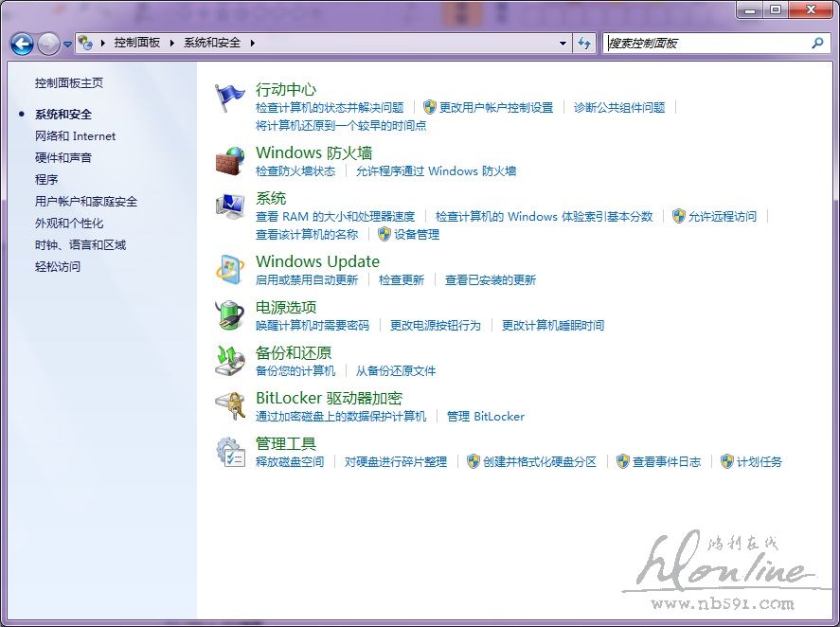Open the 备份和还原 heading
The image size is (840, 627).
tap(294, 352)
